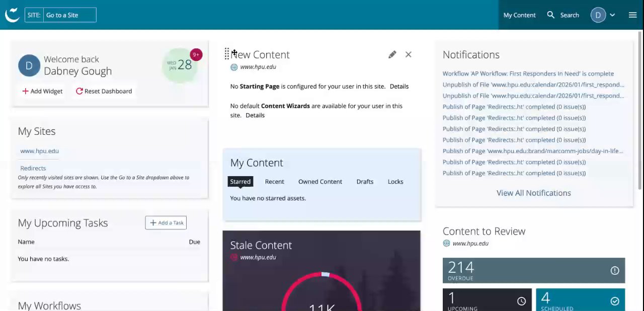
Task: Switch to the Owned Content tab
Action: pos(320,182)
